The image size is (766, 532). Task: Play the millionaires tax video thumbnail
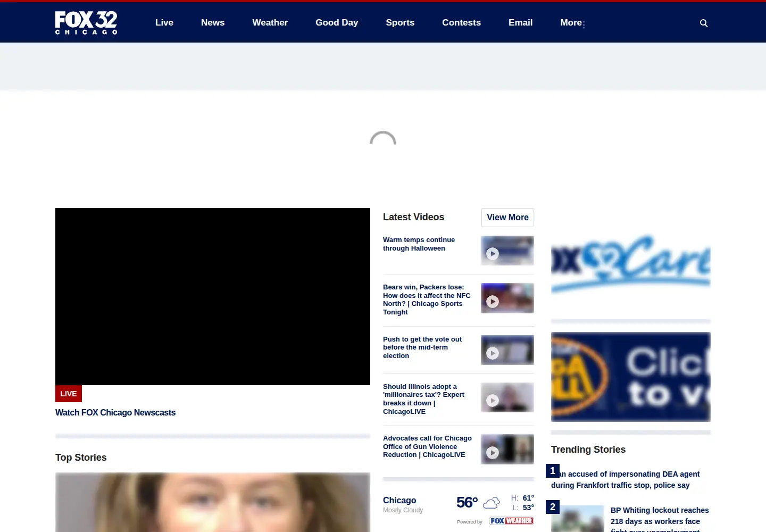point(507,397)
